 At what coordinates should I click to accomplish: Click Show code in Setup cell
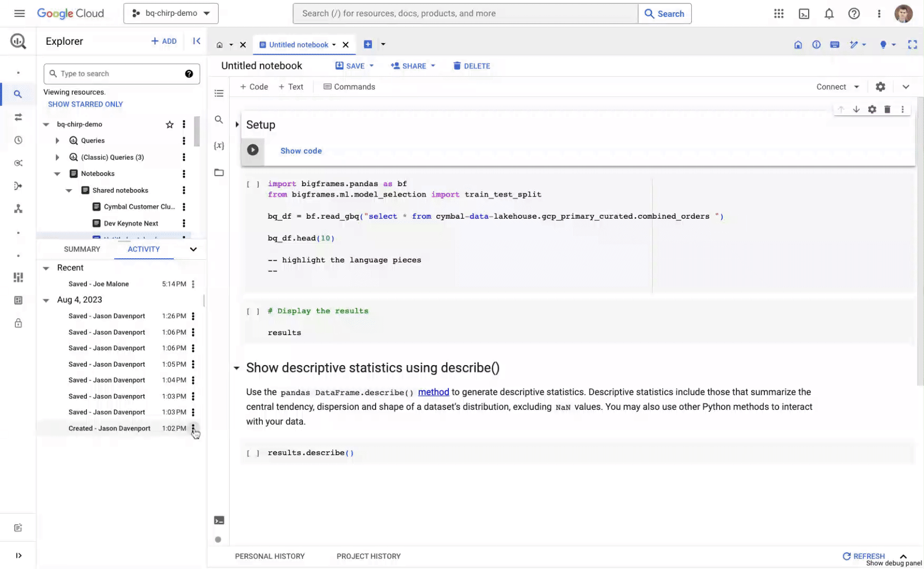pyautogui.click(x=301, y=151)
